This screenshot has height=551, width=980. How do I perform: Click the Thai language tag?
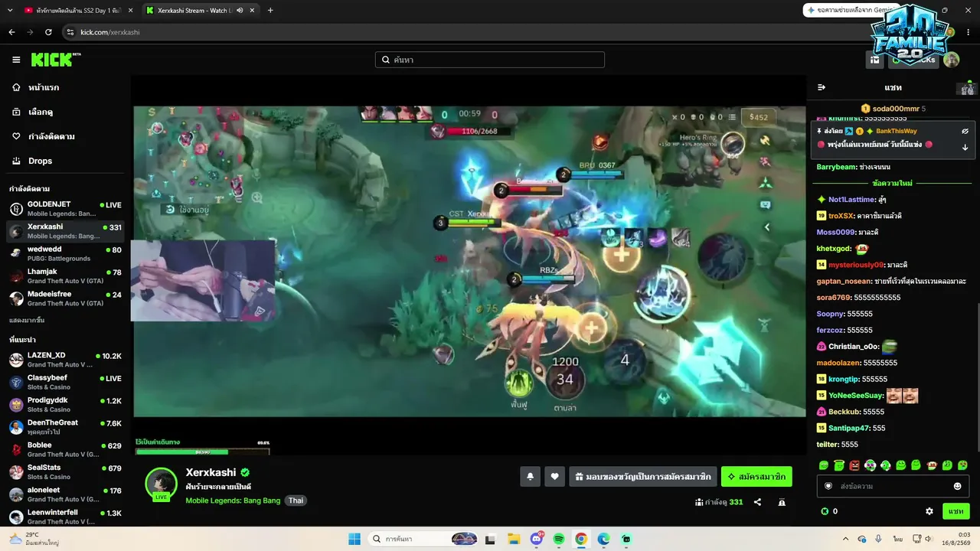pos(296,500)
